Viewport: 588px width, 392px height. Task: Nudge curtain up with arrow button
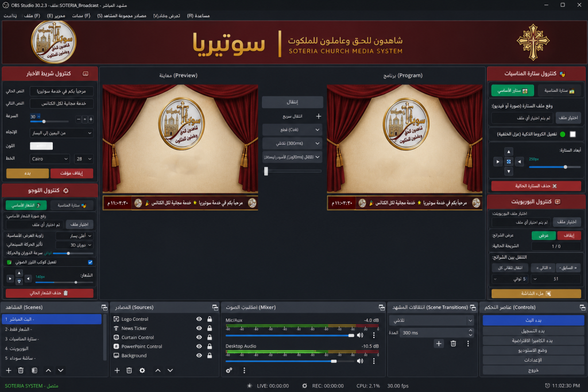509,152
